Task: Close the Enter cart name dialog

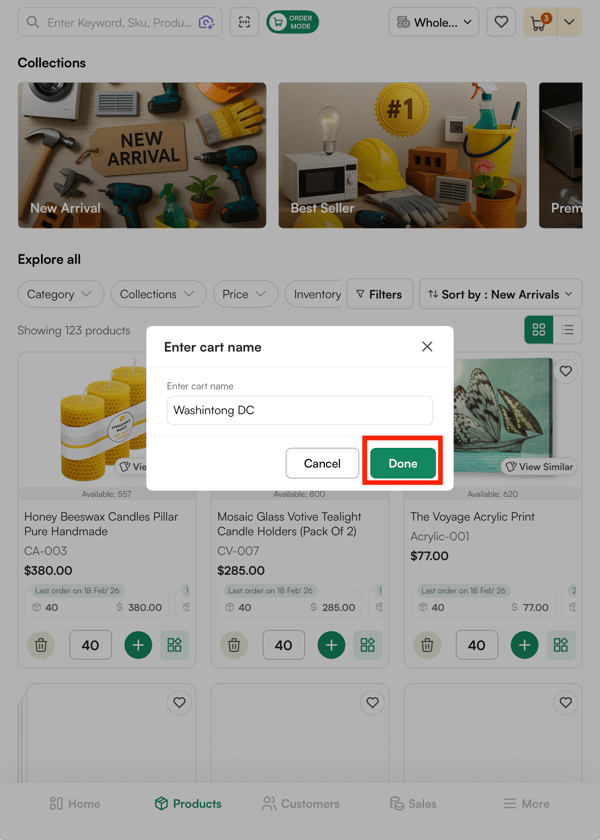Action: click(x=427, y=347)
